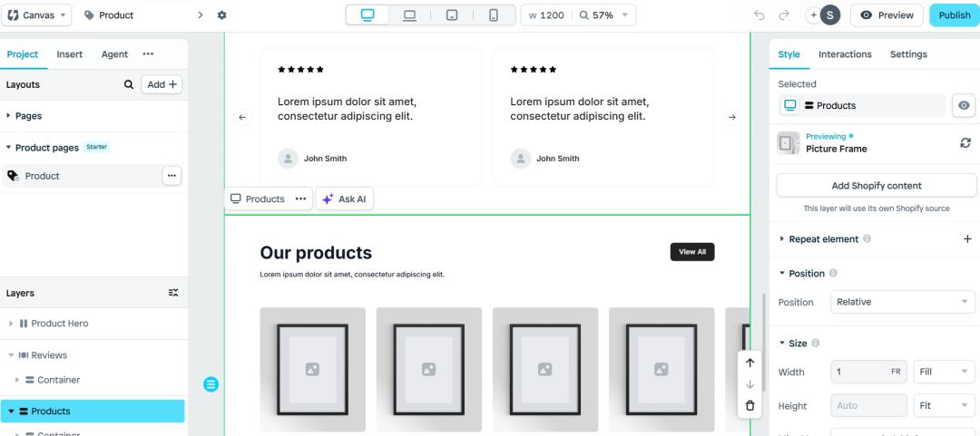980x436 pixels.
Task: Expand the Repeat element section
Action: click(x=782, y=239)
